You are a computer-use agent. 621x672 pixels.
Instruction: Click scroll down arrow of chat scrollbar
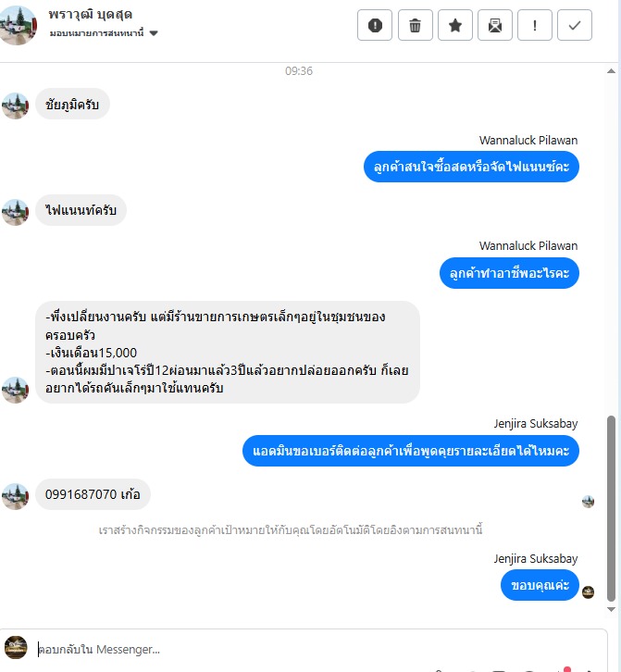click(x=612, y=609)
